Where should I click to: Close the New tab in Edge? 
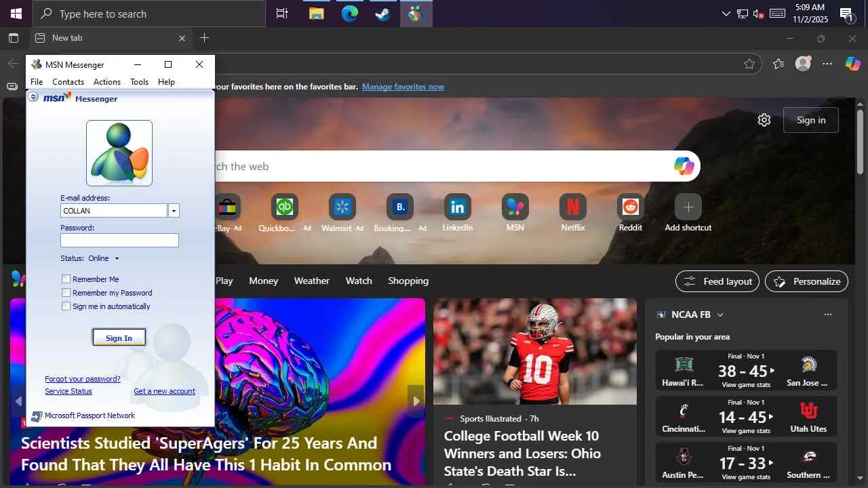(x=182, y=38)
